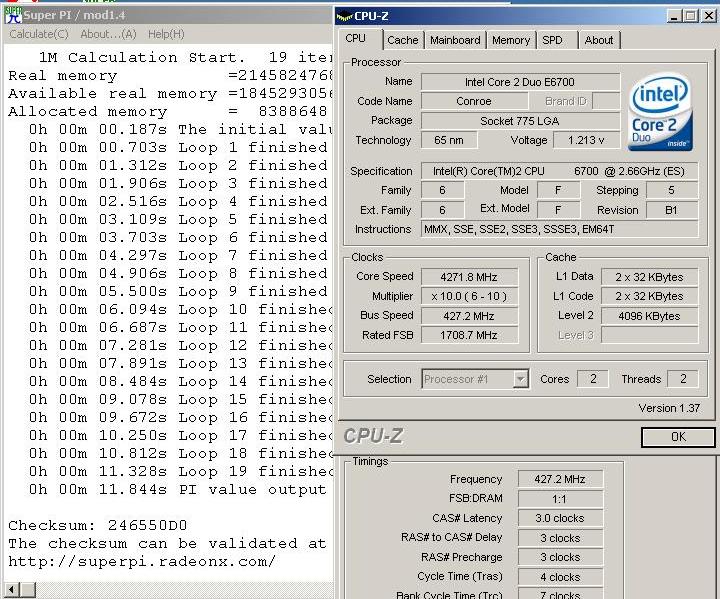The height and width of the screenshot is (599, 720).
Task: Click the Package field Socket 775 LGA
Action: (x=520, y=121)
